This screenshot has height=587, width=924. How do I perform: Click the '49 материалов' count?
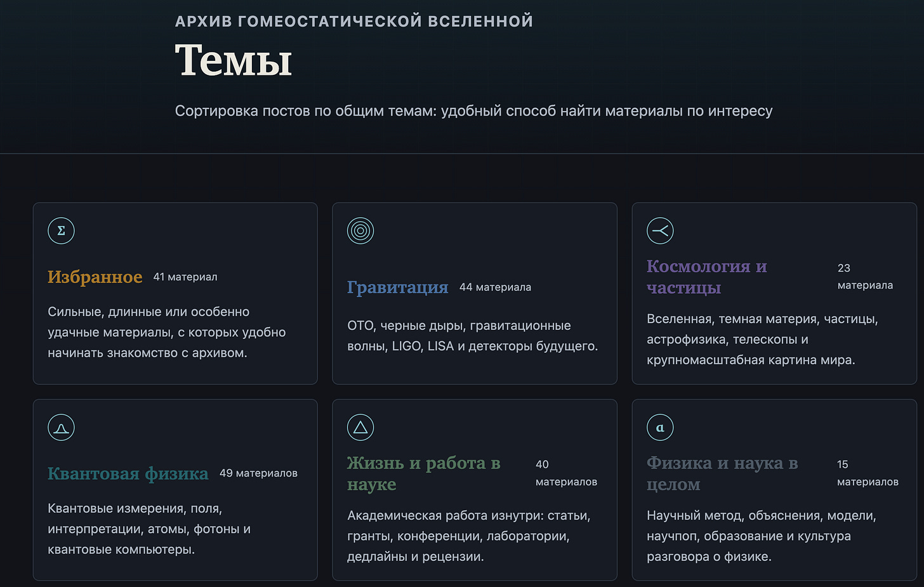[x=258, y=473]
